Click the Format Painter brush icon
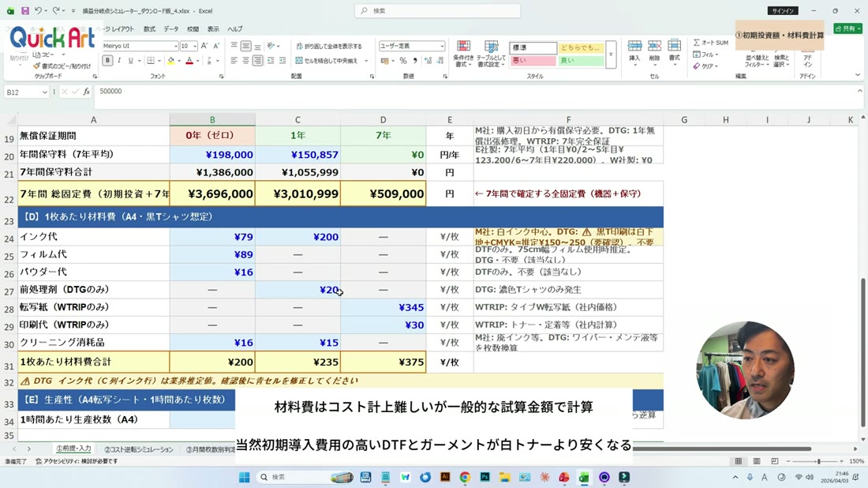 coord(36,66)
